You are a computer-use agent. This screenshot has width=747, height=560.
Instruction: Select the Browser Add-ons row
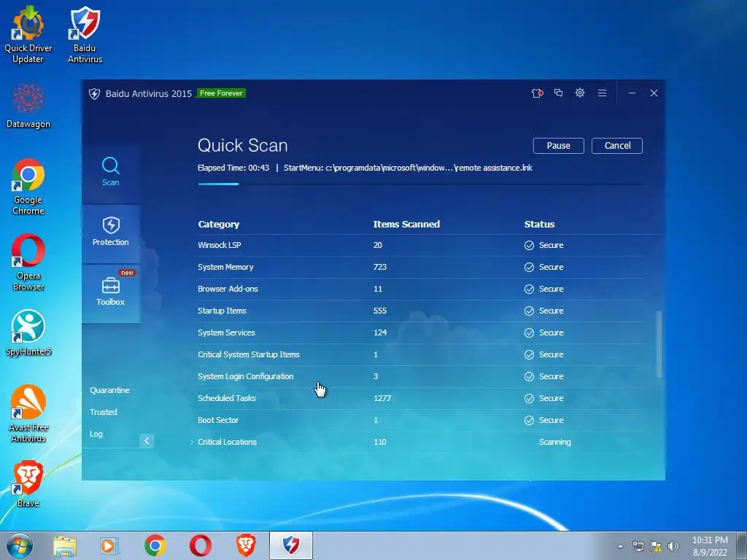click(x=420, y=289)
